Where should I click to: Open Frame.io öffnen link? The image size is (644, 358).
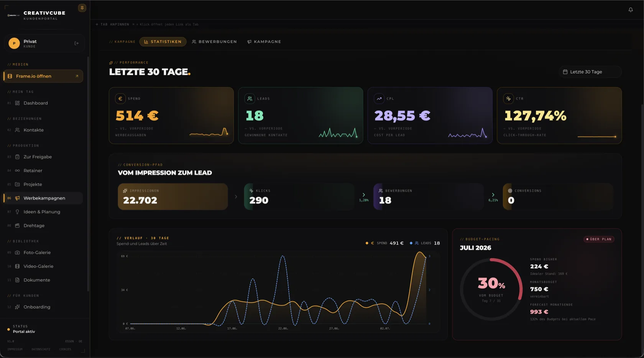pyautogui.click(x=43, y=76)
